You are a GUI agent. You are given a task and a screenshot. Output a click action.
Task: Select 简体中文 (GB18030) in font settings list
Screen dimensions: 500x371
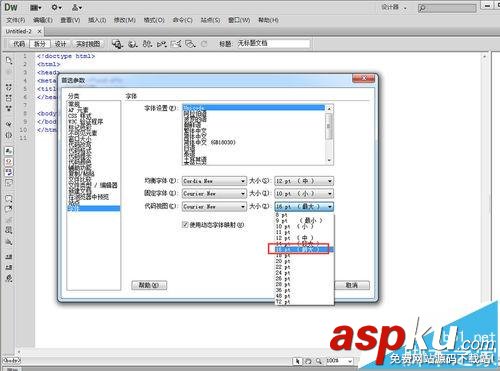point(210,142)
